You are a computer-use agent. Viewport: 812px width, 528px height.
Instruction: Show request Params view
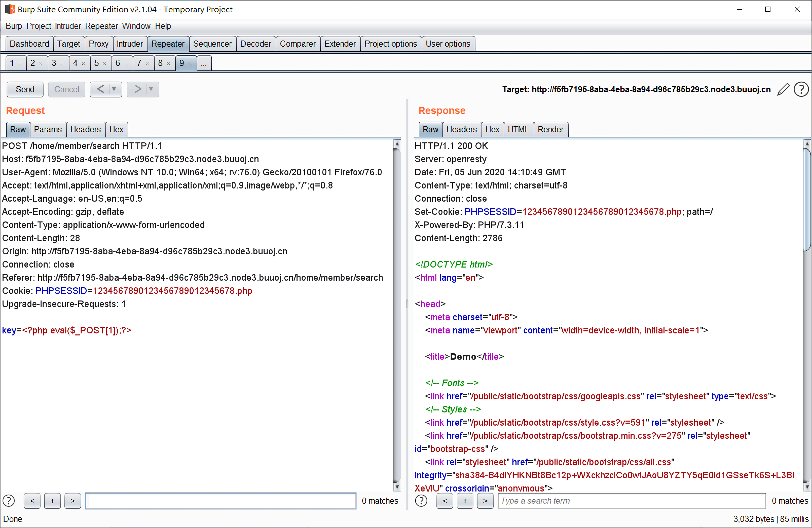(x=48, y=130)
